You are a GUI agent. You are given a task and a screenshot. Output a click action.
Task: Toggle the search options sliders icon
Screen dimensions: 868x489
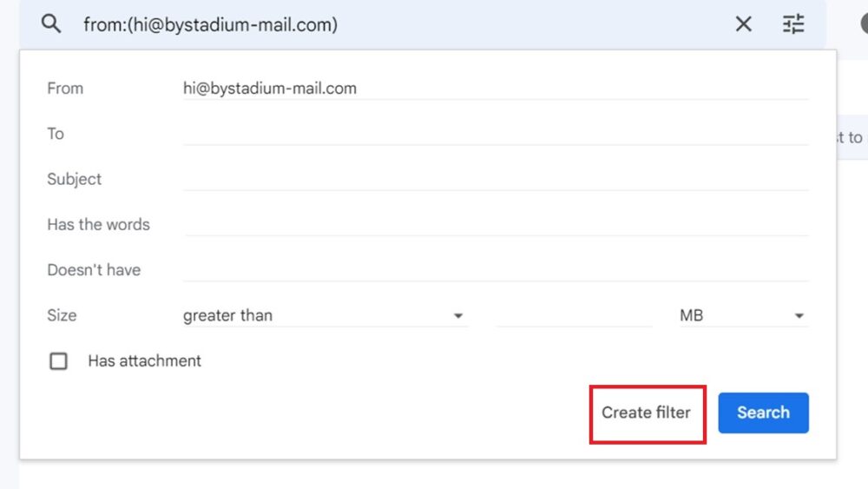pos(793,24)
